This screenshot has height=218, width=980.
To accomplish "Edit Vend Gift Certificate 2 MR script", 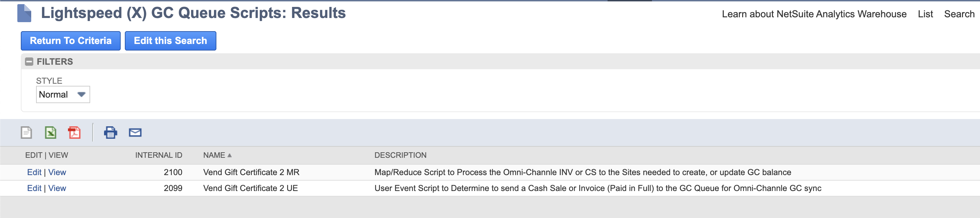I will click(x=34, y=172).
